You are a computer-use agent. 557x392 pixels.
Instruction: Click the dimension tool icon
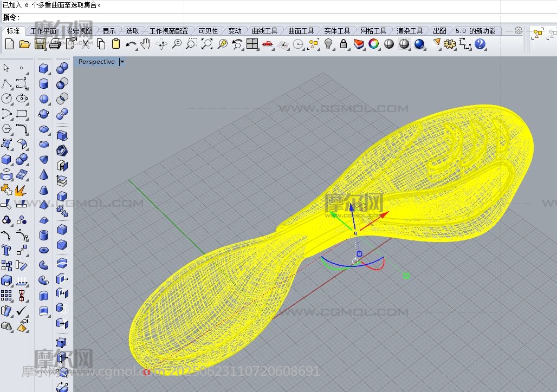click(465, 44)
